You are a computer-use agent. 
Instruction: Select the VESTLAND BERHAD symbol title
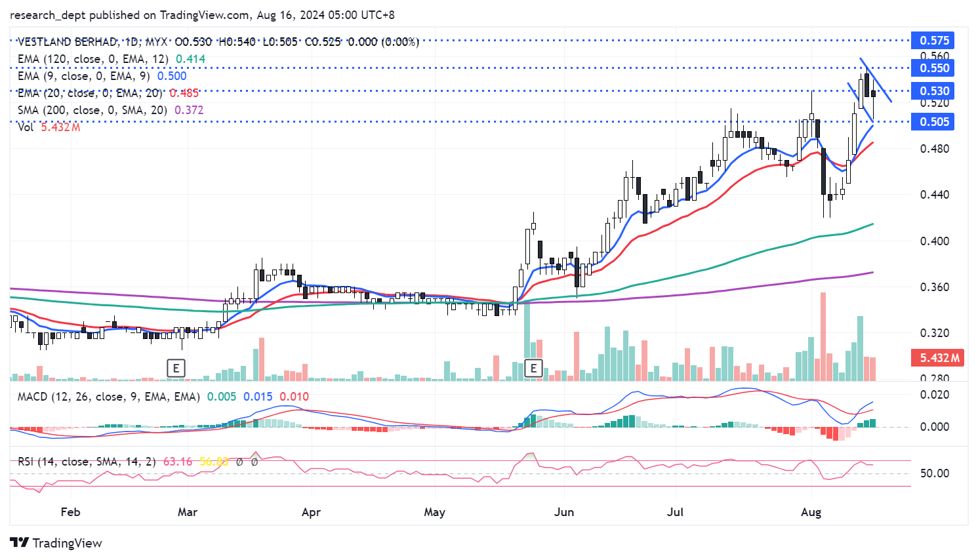pos(68,42)
